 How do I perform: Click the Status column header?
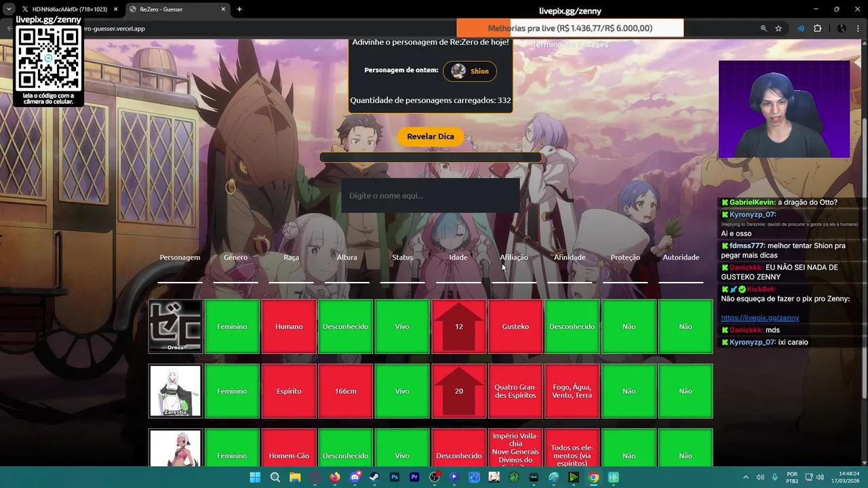pos(403,258)
